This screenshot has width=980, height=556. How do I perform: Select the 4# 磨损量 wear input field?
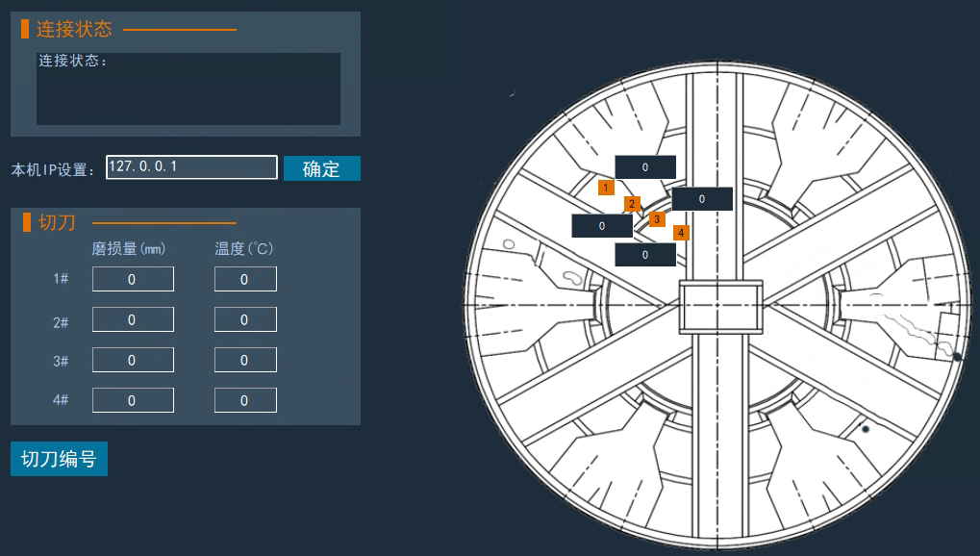point(133,400)
